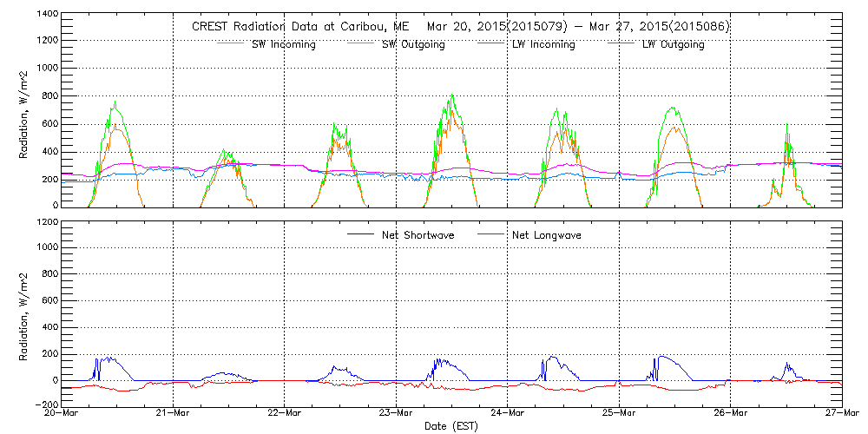Image resolution: width=868 pixels, height=434 pixels.
Task: Click the 22-Mar x-axis date label
Action: tap(285, 413)
